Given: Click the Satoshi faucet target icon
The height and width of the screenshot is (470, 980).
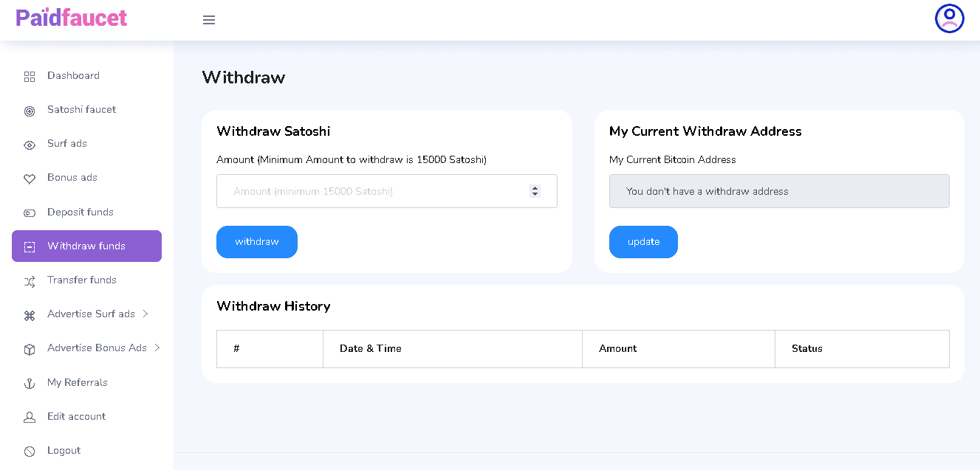Looking at the screenshot, I should [x=30, y=111].
